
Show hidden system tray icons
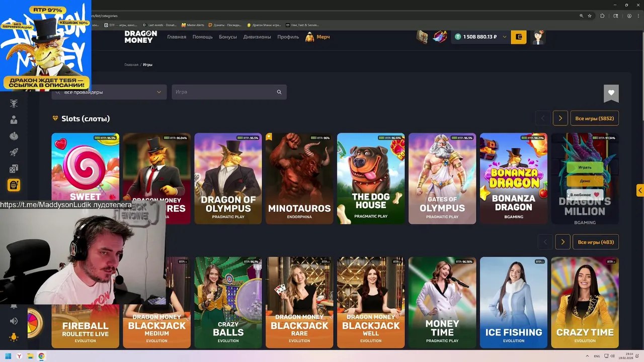pyautogui.click(x=586, y=356)
